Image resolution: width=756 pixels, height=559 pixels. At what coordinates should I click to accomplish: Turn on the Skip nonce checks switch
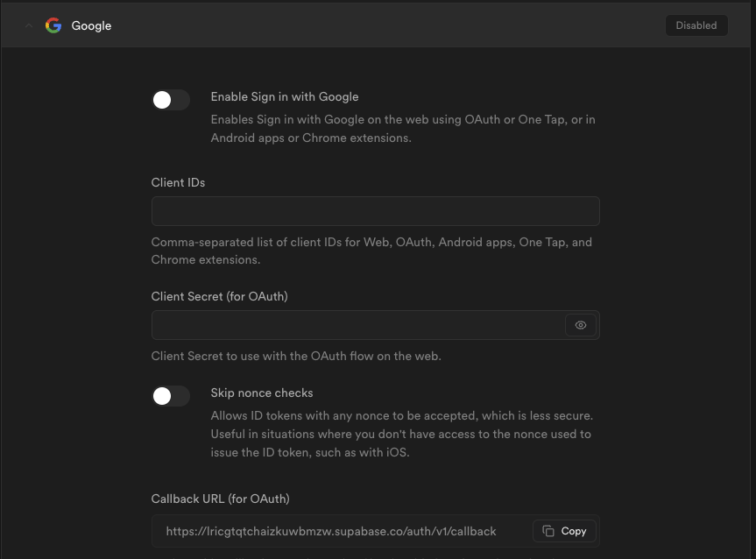click(171, 396)
